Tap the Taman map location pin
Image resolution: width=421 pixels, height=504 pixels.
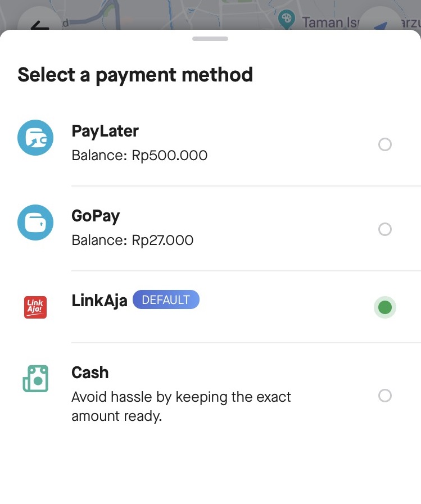pyautogui.click(x=286, y=19)
